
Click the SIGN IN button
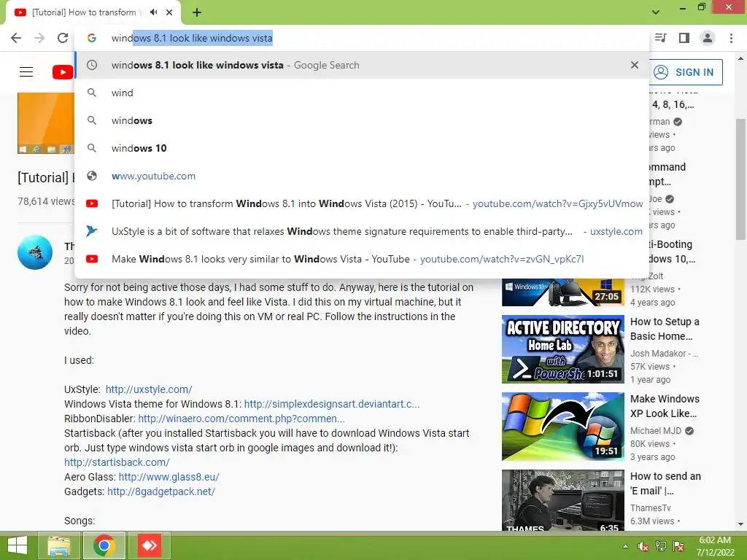686,72
